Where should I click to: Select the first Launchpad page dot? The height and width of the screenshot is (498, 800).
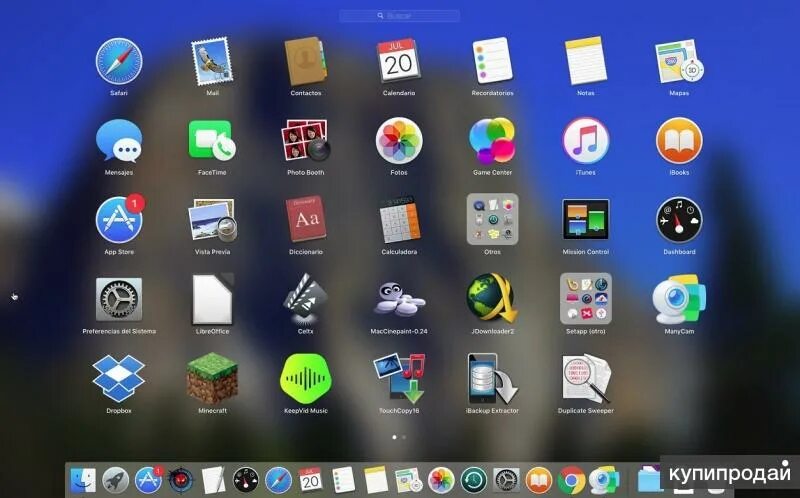tap(394, 437)
